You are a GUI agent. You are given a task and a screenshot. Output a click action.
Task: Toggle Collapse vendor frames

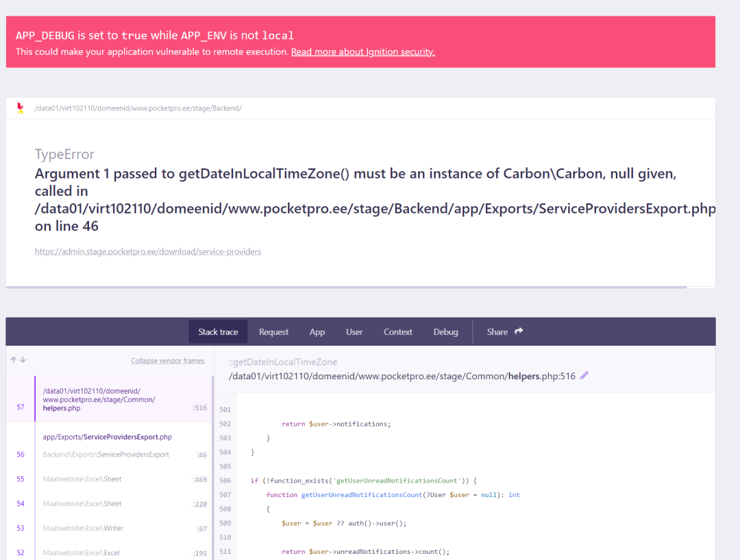click(x=168, y=361)
